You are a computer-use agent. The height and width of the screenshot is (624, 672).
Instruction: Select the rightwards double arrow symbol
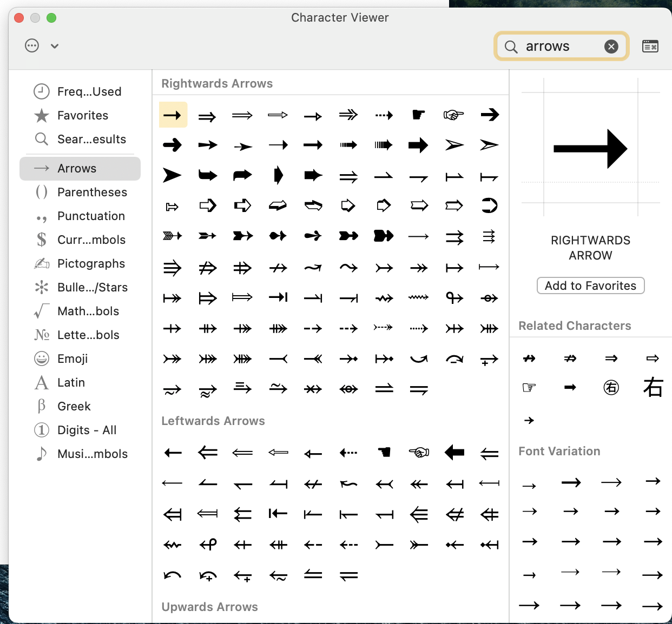pos(207,116)
